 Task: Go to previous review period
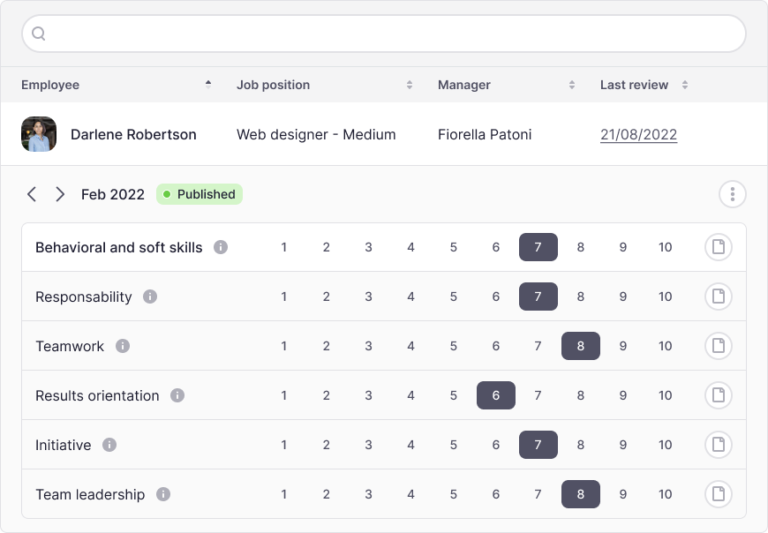(x=32, y=194)
